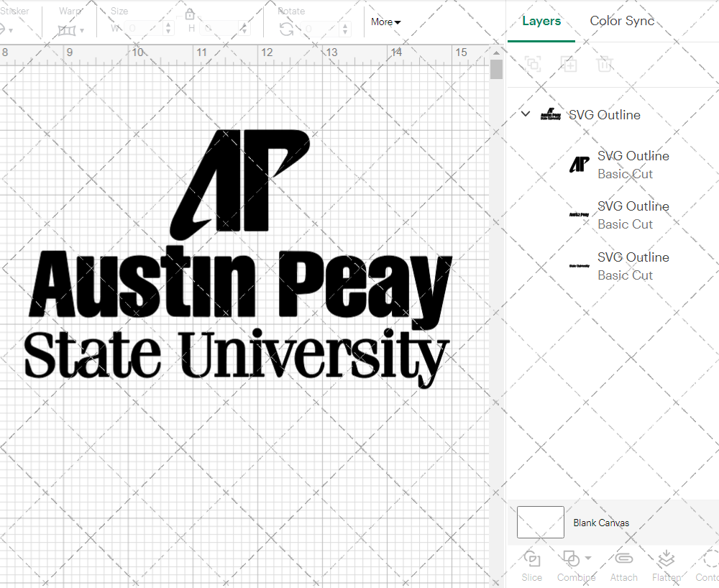
Task: Click the Combine tool icon
Action: [x=572, y=559]
